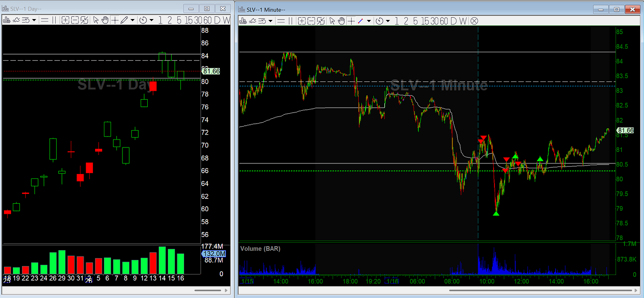This screenshot has height=298, width=644.
Task: Click the 81.66 price label on 1 Minute chart
Action: pyautogui.click(x=625, y=130)
